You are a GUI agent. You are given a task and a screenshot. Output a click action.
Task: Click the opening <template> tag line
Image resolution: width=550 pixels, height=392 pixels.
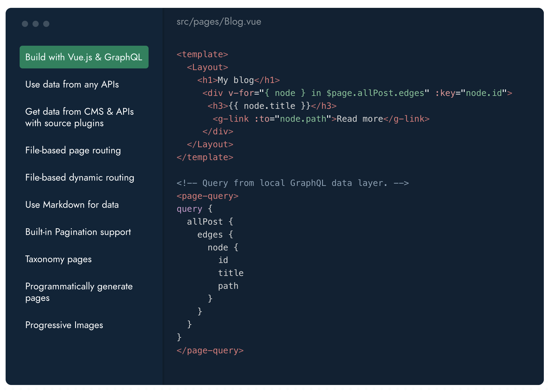(x=202, y=54)
